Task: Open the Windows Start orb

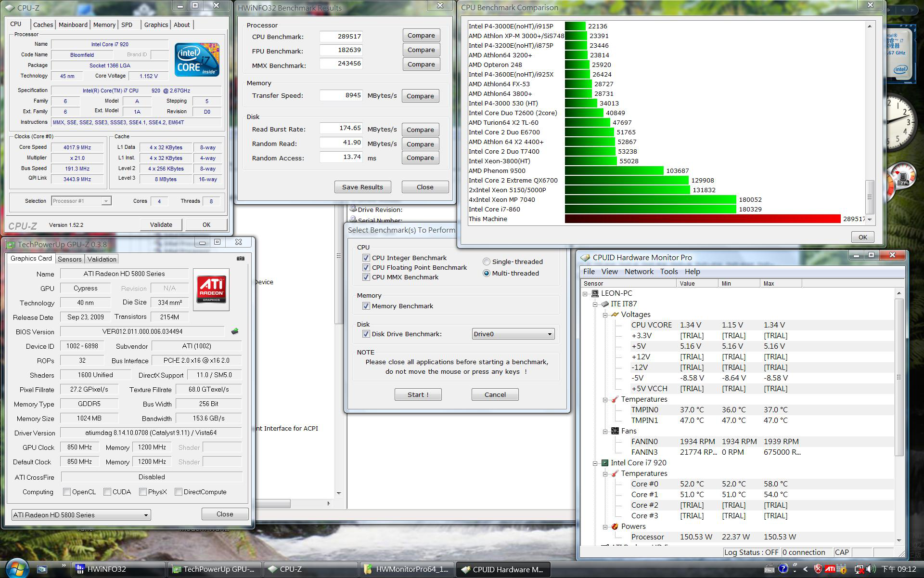Action: click(18, 568)
